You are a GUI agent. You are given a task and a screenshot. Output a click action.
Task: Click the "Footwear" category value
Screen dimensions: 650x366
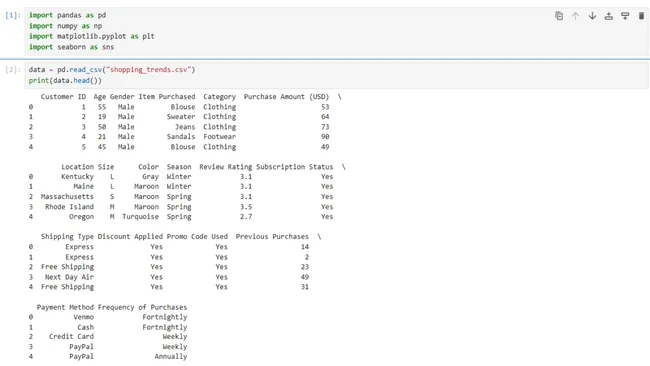point(219,137)
